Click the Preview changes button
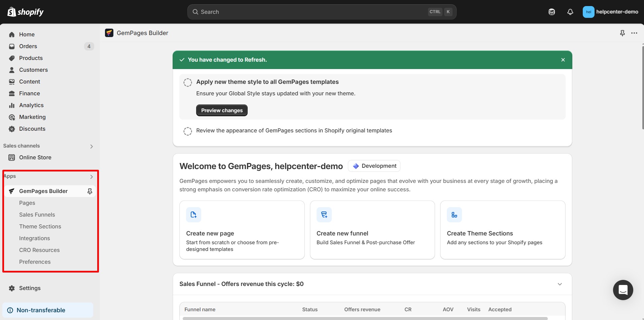The width and height of the screenshot is (644, 320). coord(222,110)
